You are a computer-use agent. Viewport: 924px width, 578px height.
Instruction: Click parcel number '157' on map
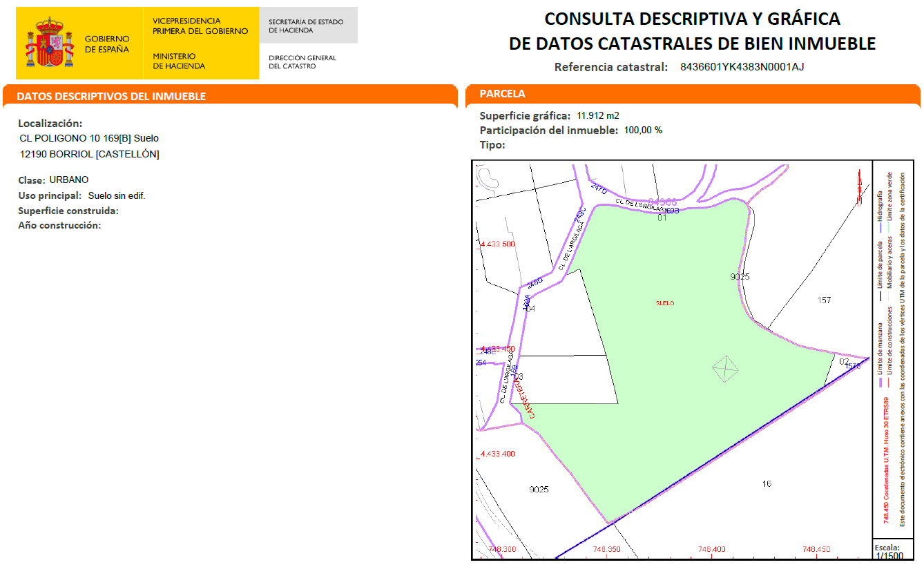tap(824, 300)
